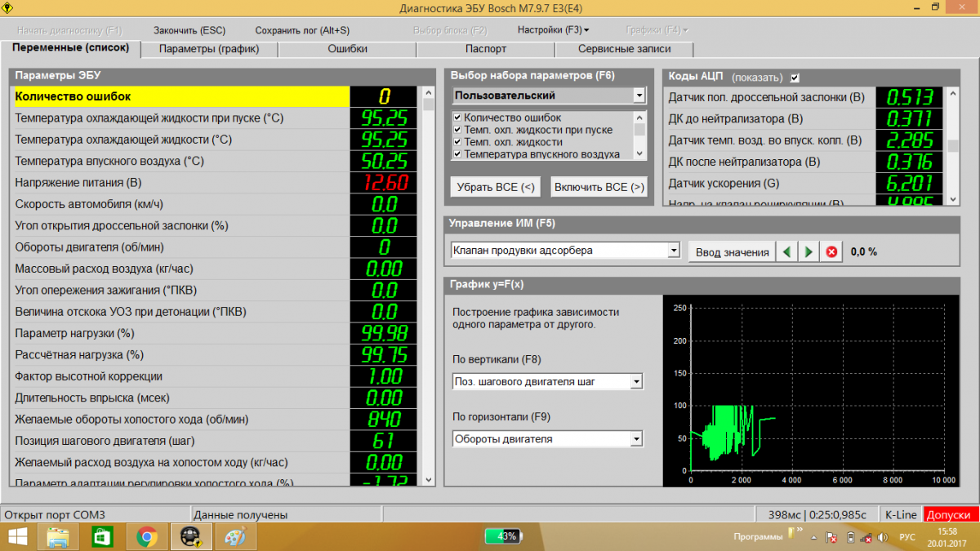The image size is (980, 551).
Task: Open Google Chrome from the taskbar
Action: [x=147, y=536]
